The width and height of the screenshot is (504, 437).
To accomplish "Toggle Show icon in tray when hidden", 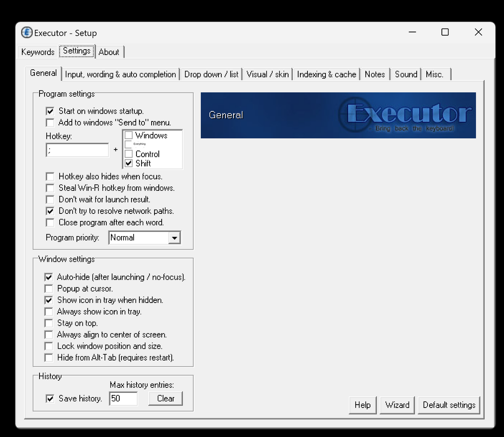I will (x=49, y=300).
